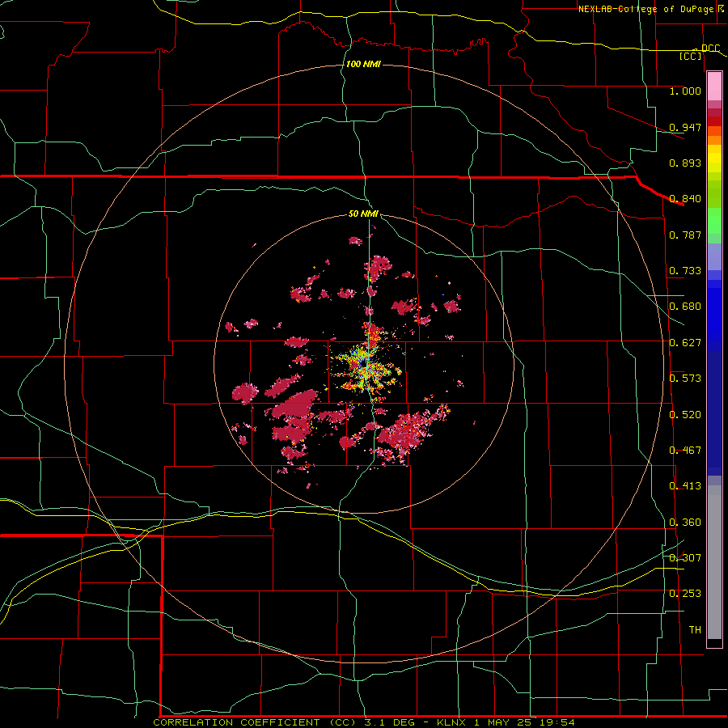The width and height of the screenshot is (728, 728).
Task: Click the [CC] unit label above the color bar
Action: tap(691, 56)
